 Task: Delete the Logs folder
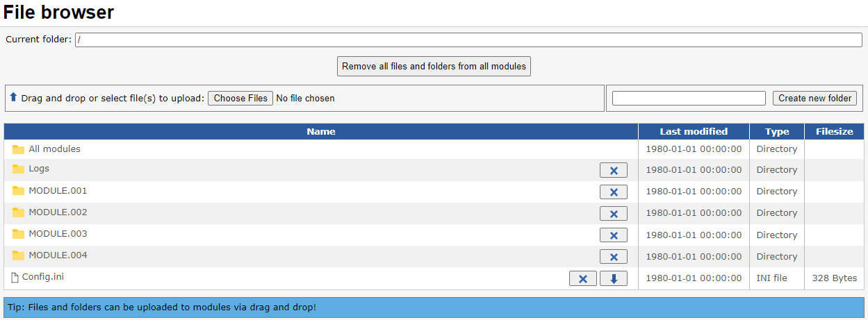coord(613,170)
